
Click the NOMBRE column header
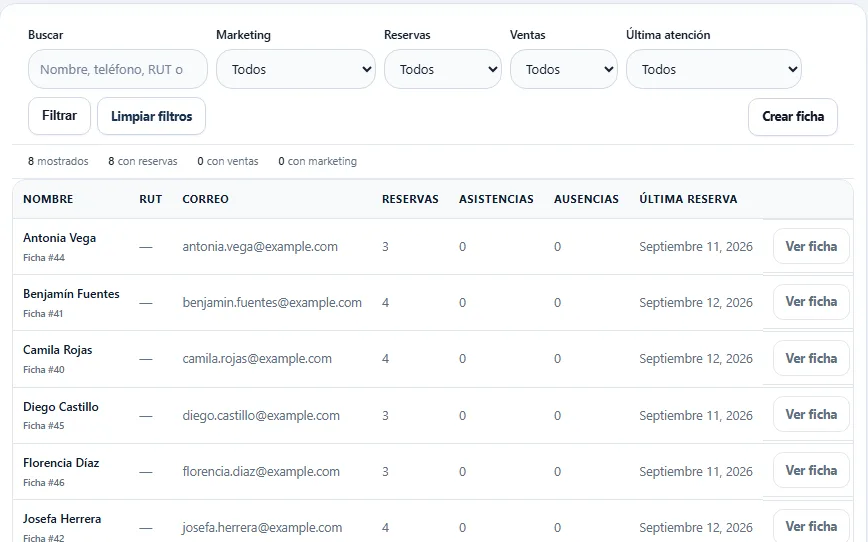coord(48,199)
